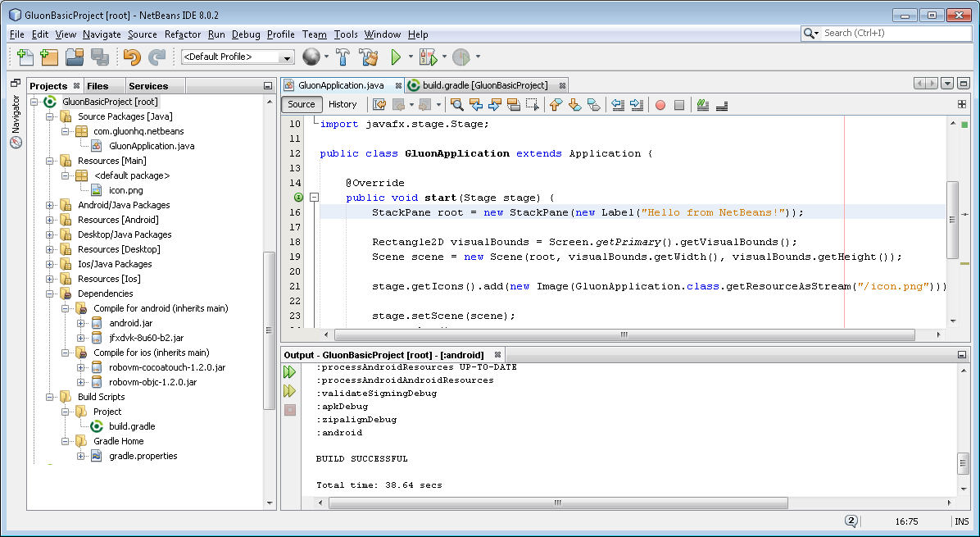Expand Android/Java Packages node
The image size is (980, 537).
pyautogui.click(x=49, y=205)
